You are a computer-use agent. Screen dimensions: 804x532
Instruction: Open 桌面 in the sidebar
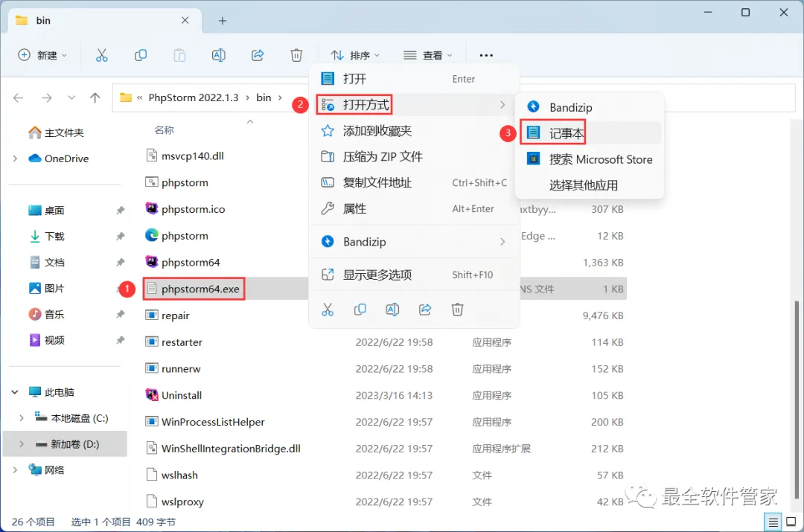pos(46,210)
